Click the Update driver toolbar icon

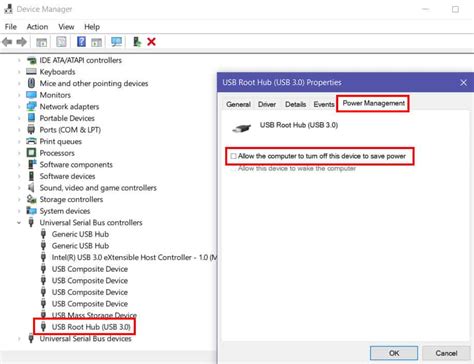(137, 42)
